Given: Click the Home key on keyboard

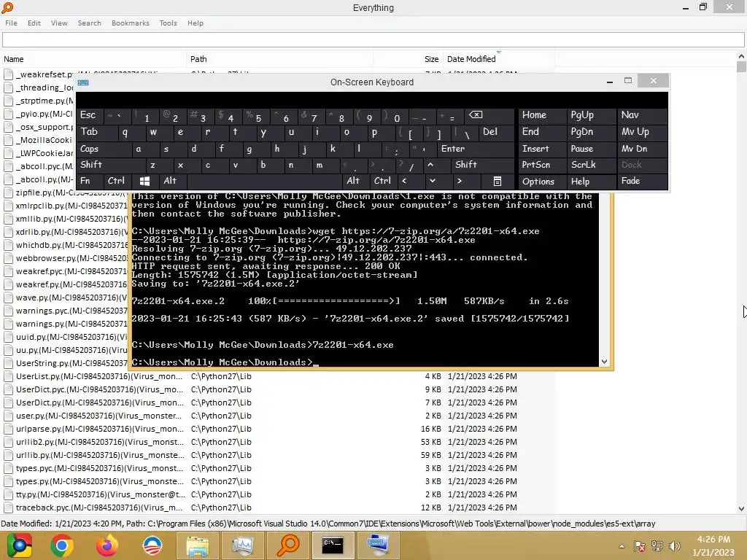Looking at the screenshot, I should pos(542,115).
